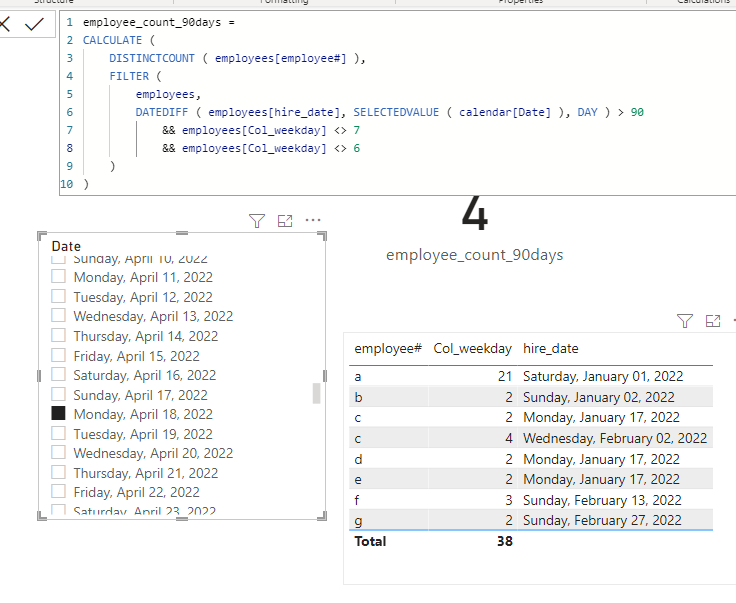Check Tuesday, April 19, 2022 box
Screen dimensions: 736x603
58,433
